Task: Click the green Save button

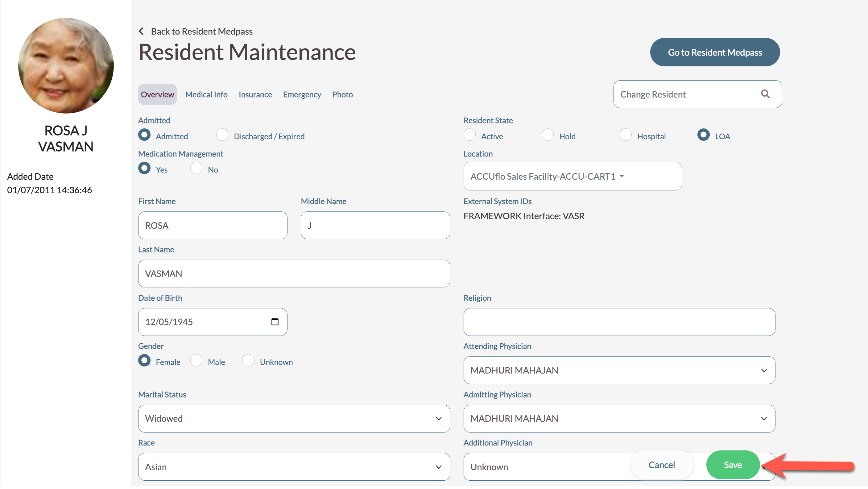Action: point(733,465)
